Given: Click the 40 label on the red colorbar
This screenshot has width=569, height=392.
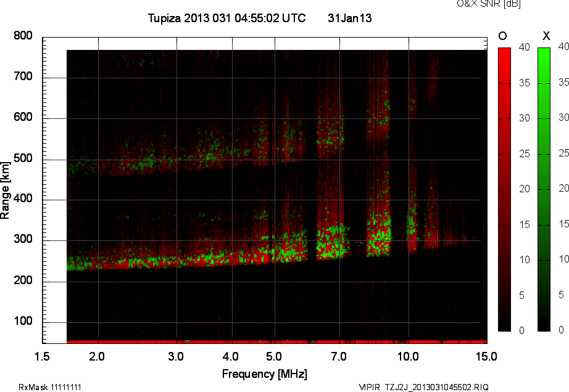Looking at the screenshot, I should pyautogui.click(x=524, y=47).
